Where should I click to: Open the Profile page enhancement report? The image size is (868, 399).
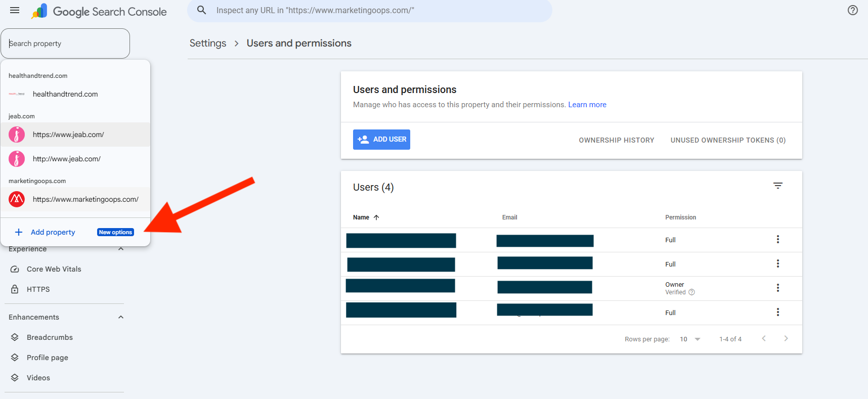[x=48, y=358]
